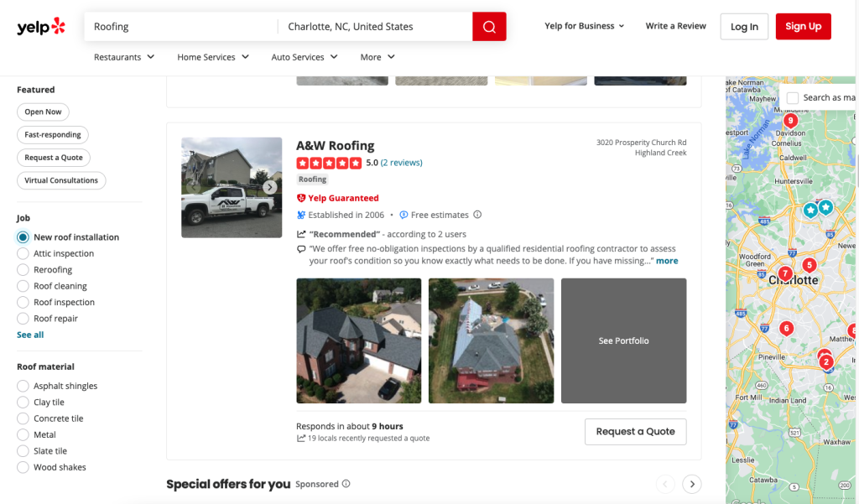859x504 pixels.
Task: Expand job list with See all
Action: click(x=30, y=335)
